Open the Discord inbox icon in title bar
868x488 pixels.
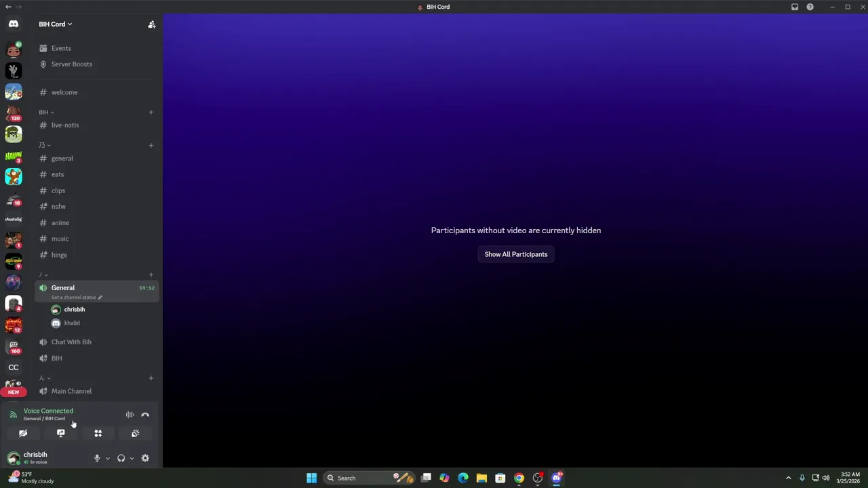(795, 7)
